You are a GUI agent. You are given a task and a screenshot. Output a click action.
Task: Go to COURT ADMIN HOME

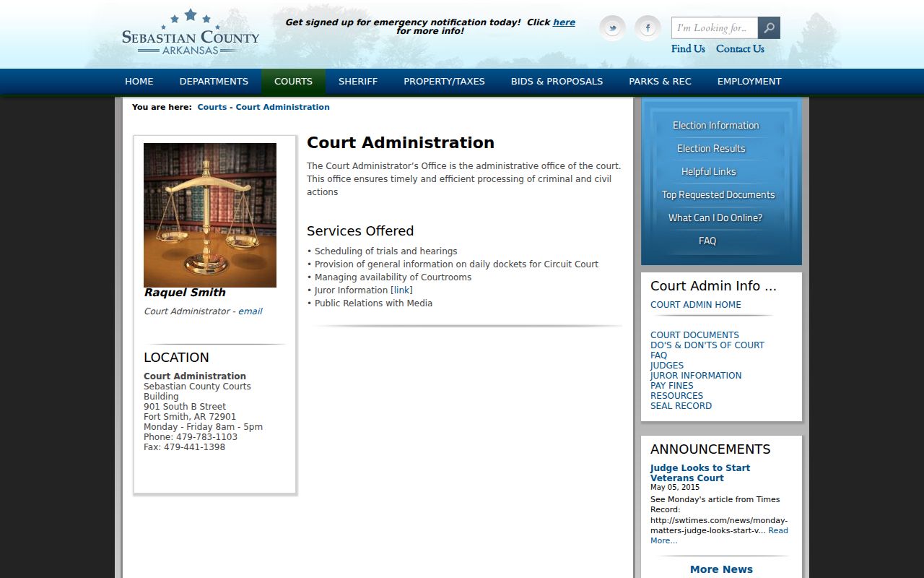tap(696, 305)
